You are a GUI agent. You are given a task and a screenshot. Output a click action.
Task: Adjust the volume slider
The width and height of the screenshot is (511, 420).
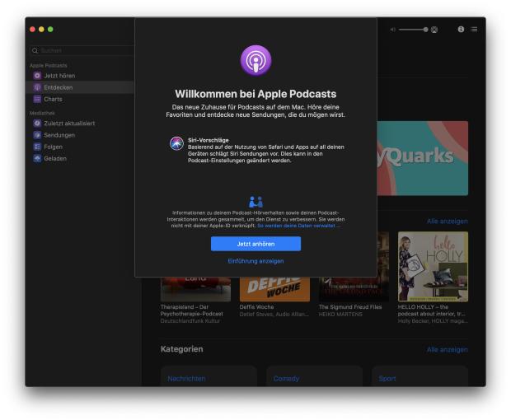pyautogui.click(x=413, y=30)
